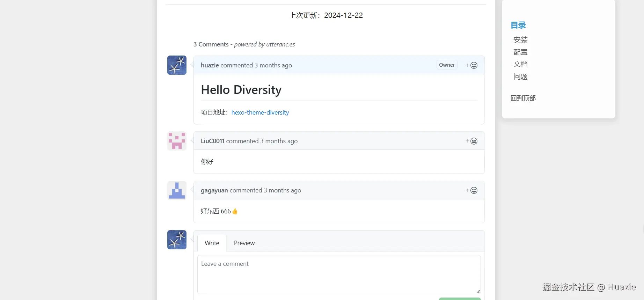Screen dimensions: 644x300
Task: Select the Write tab
Action: tap(212, 243)
